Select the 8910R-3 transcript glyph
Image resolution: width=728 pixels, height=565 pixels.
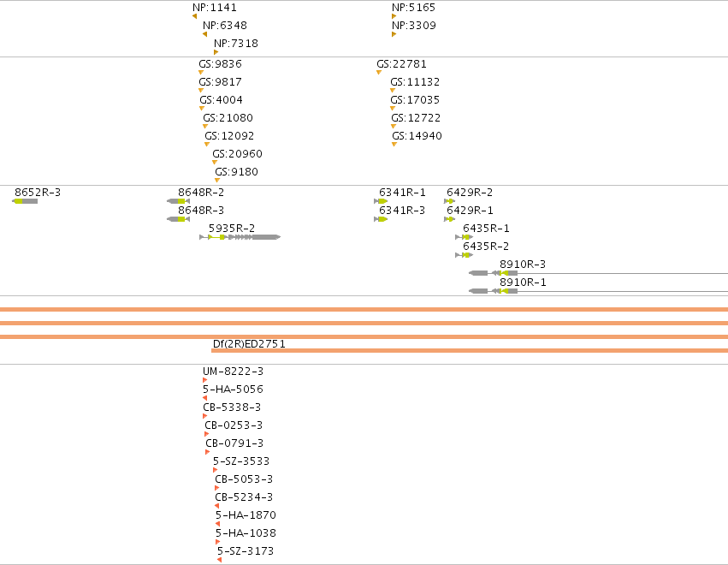coord(599,273)
